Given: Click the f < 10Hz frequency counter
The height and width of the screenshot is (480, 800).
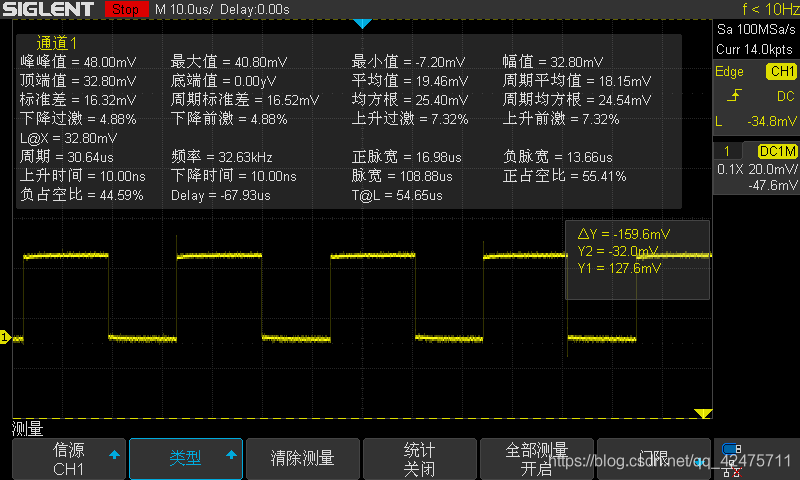Looking at the screenshot, I should (x=770, y=9).
